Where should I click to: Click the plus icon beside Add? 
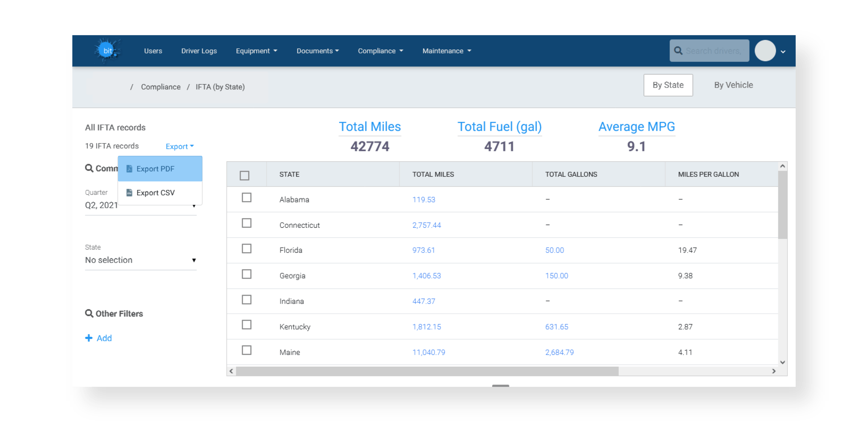coord(89,338)
